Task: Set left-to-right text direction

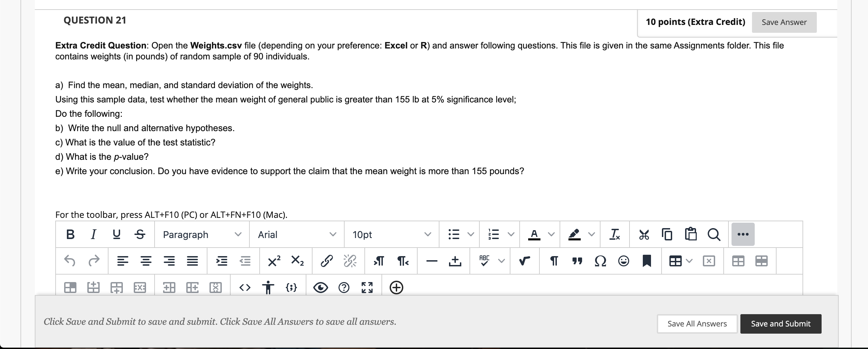Action: tap(379, 261)
